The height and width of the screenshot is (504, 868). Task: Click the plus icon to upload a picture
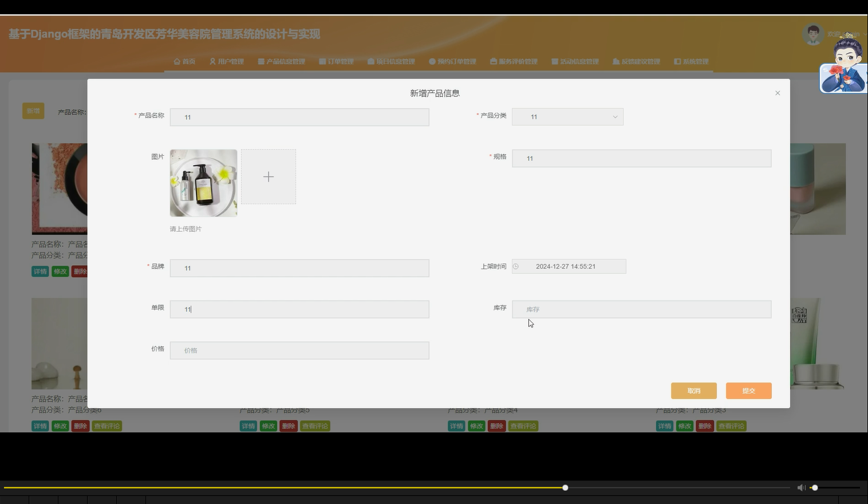[x=269, y=177]
